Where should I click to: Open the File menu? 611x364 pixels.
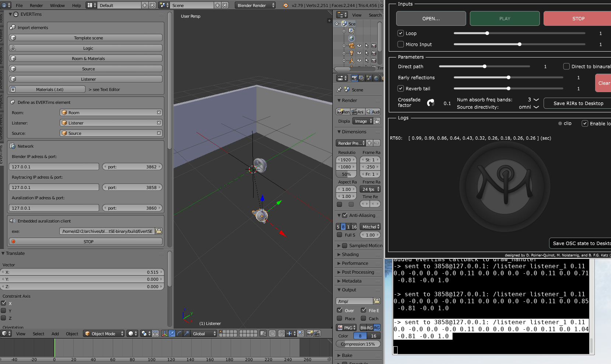pyautogui.click(x=19, y=5)
